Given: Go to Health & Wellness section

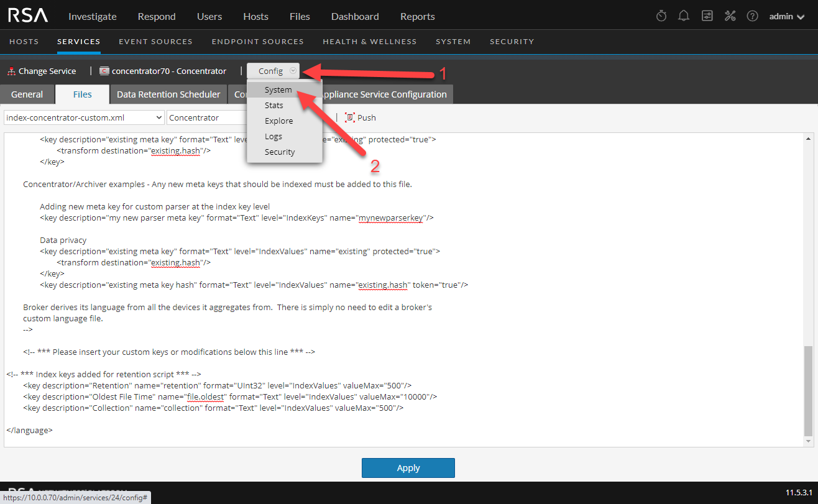Looking at the screenshot, I should tap(369, 42).
